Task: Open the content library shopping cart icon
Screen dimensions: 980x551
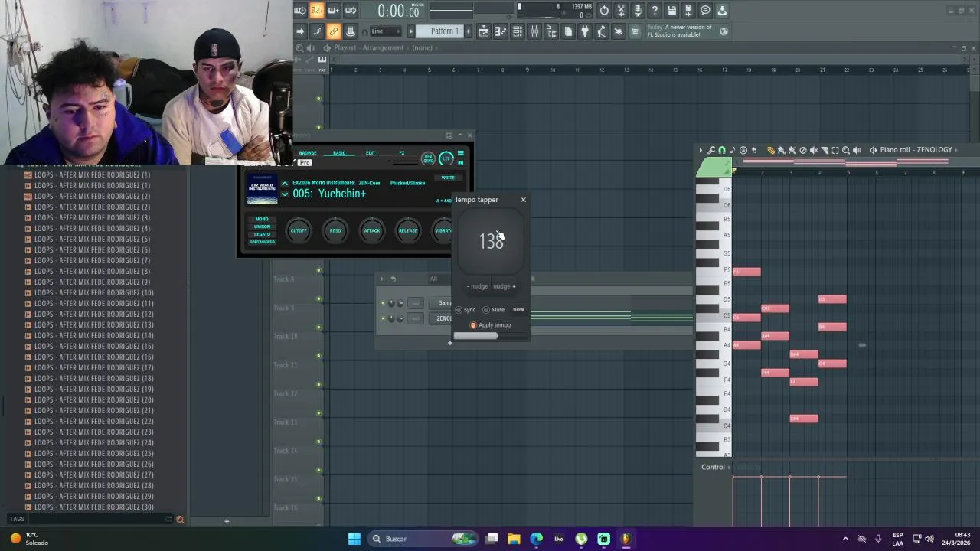Action: (634, 31)
